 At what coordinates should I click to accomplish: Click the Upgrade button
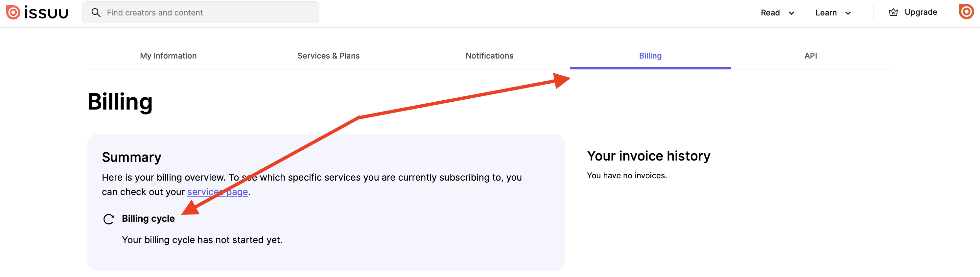pyautogui.click(x=913, y=12)
